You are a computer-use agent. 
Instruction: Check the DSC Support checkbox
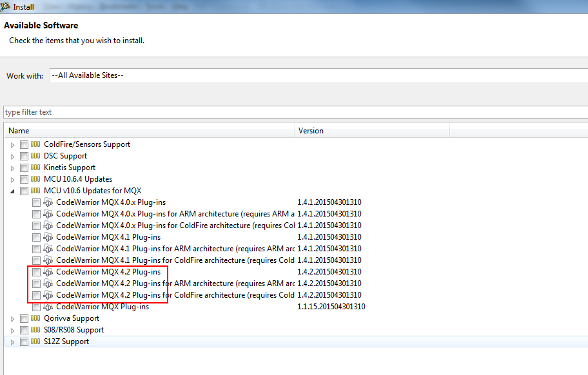pyautogui.click(x=24, y=156)
